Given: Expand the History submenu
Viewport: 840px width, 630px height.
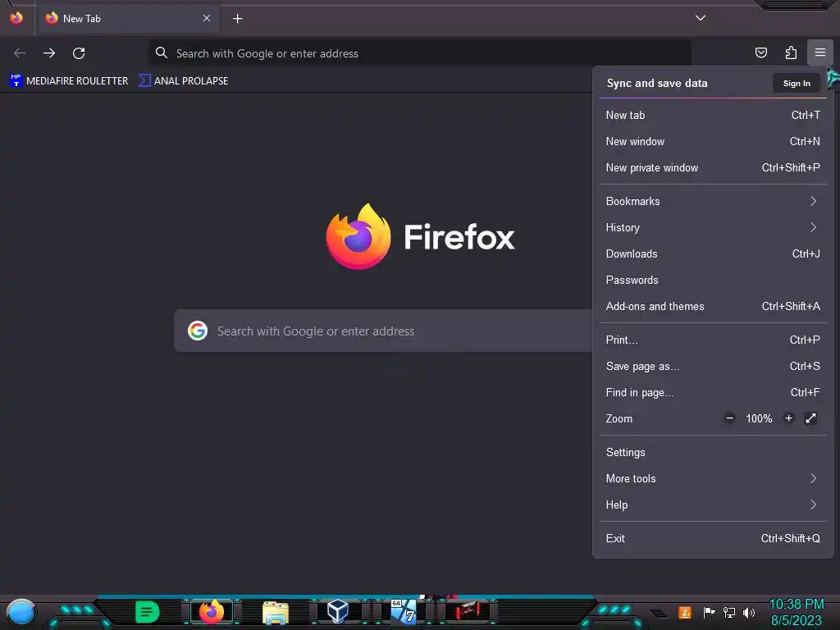Looking at the screenshot, I should pos(713,228).
